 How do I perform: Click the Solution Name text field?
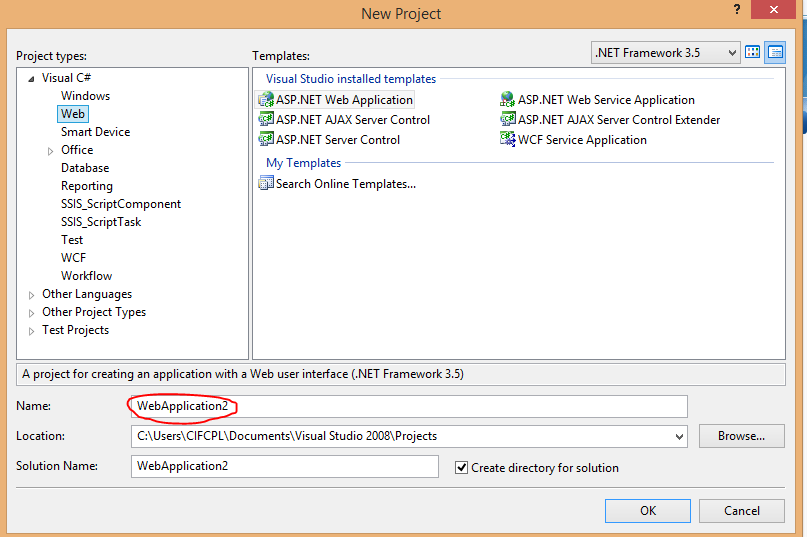[284, 467]
